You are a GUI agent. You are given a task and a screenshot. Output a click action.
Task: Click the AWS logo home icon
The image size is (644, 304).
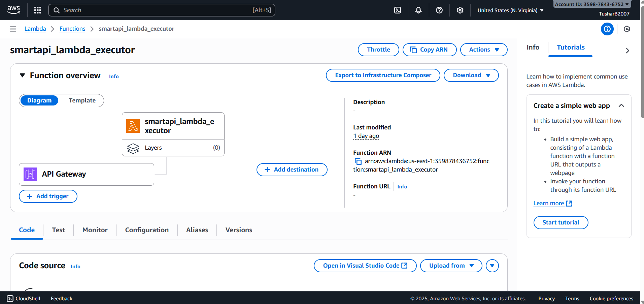[x=13, y=10]
